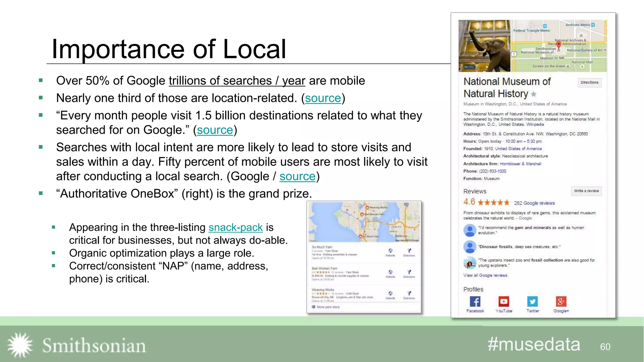This screenshot has height=362, width=644.
Task: Click the Directions button in the museum panel
Action: click(590, 83)
